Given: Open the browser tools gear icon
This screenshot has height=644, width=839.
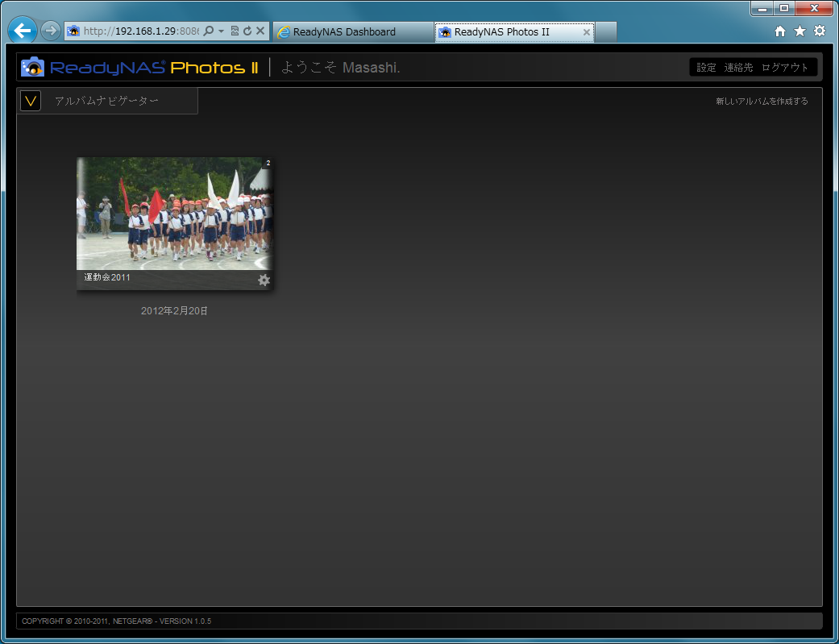Looking at the screenshot, I should [x=819, y=31].
